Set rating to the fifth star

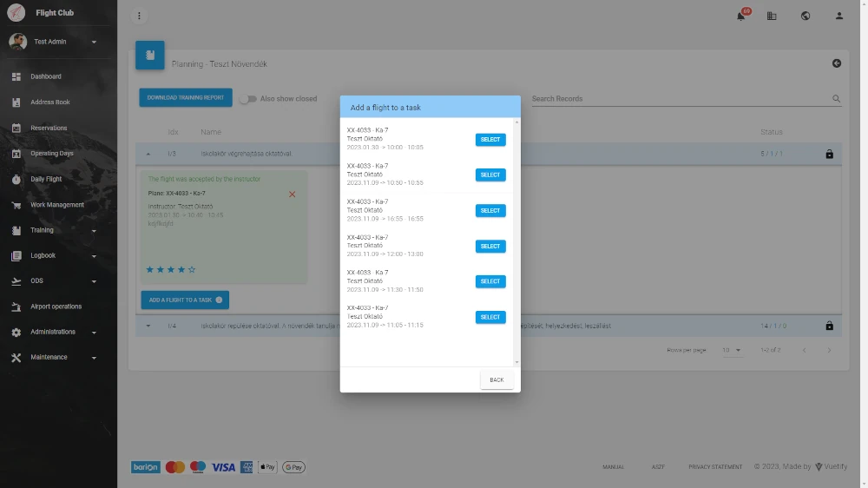(x=193, y=270)
